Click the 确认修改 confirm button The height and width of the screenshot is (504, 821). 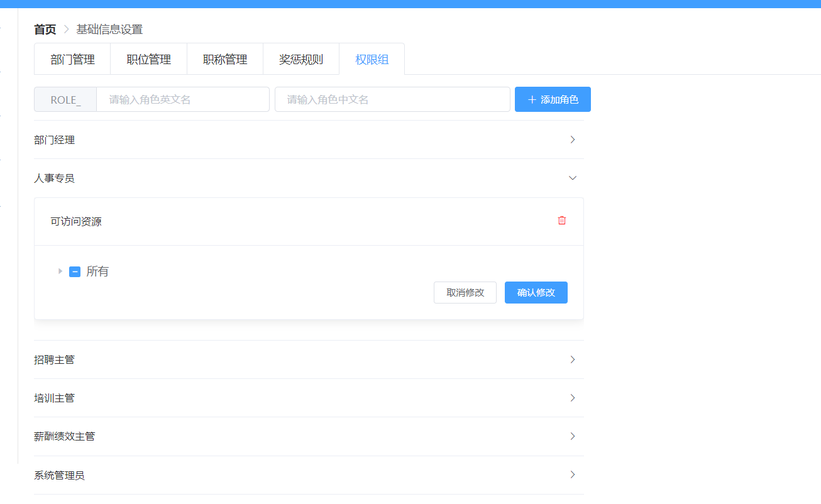(536, 292)
